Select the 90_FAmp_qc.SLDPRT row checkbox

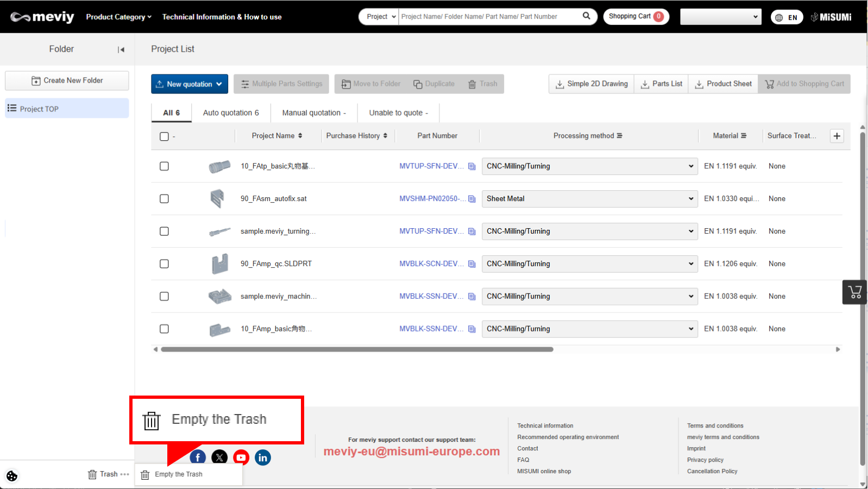pyautogui.click(x=164, y=264)
